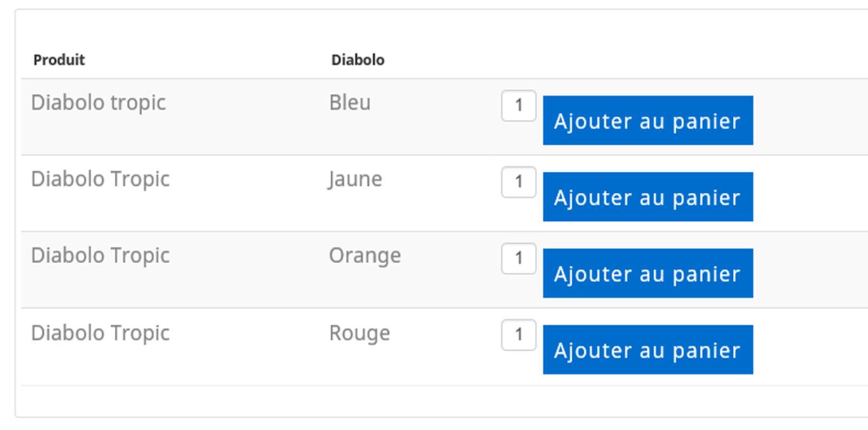Select the Jaune color text
The height and width of the screenshot is (430, 868).
point(355,179)
